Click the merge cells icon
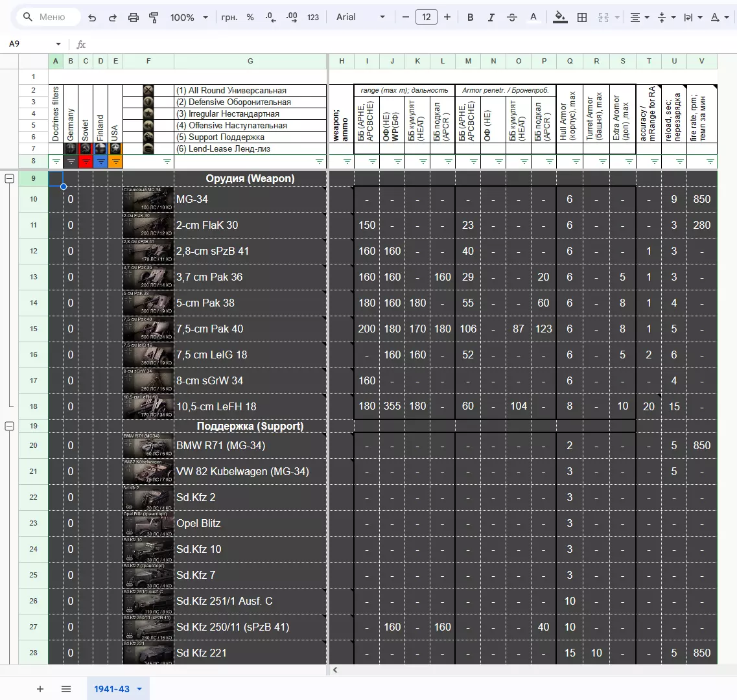The image size is (737, 700). 603,17
